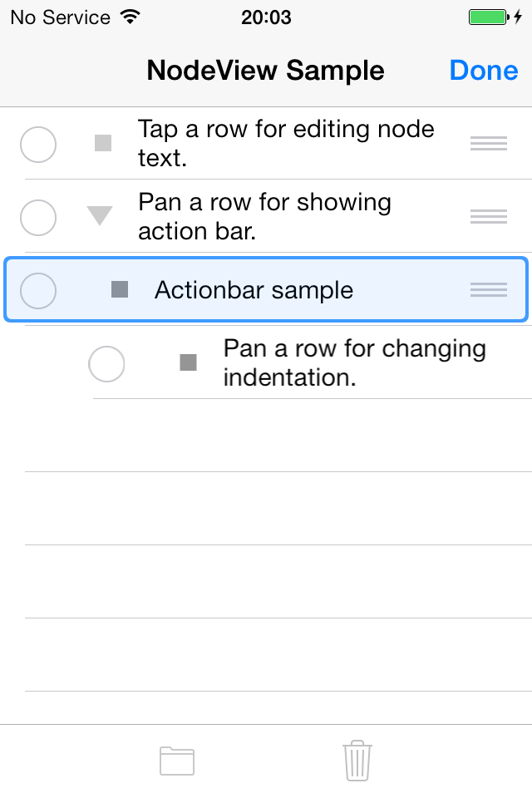
Task: Click reorder handle on 'Pan a row for showing' row
Action: [488, 217]
